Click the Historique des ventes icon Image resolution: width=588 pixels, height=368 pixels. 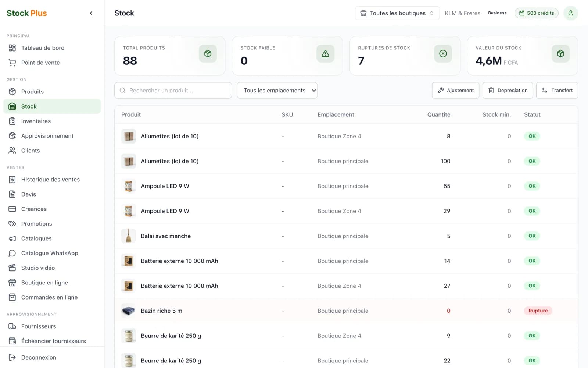click(x=12, y=180)
